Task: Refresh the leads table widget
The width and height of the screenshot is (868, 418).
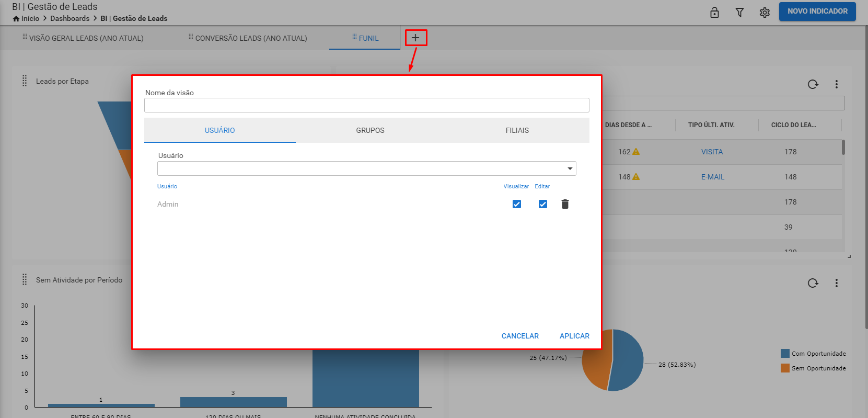Action: [813, 84]
